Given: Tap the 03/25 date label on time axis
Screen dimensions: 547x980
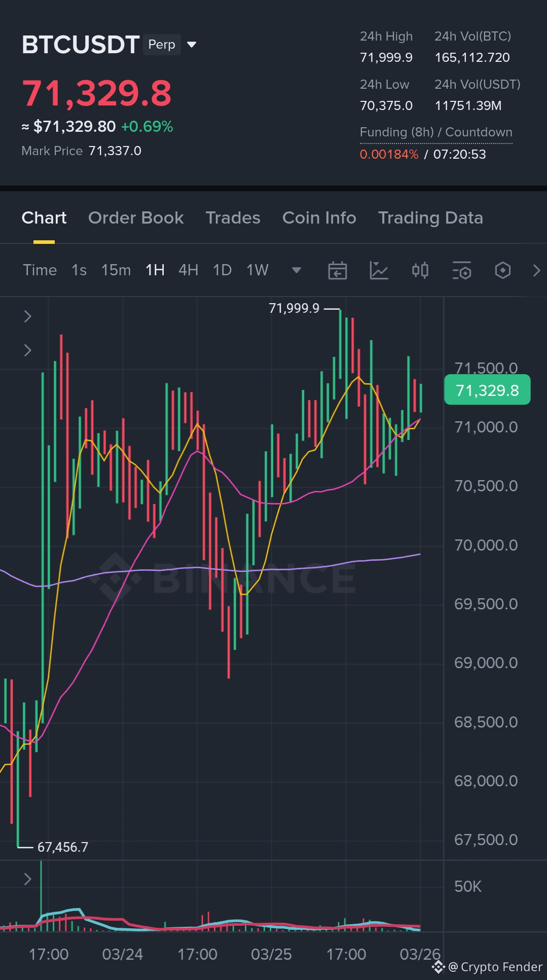Looking at the screenshot, I should tap(271, 954).
